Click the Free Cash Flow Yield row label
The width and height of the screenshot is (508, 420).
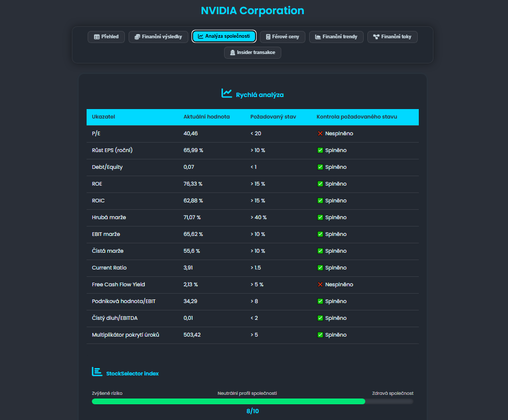click(x=119, y=285)
